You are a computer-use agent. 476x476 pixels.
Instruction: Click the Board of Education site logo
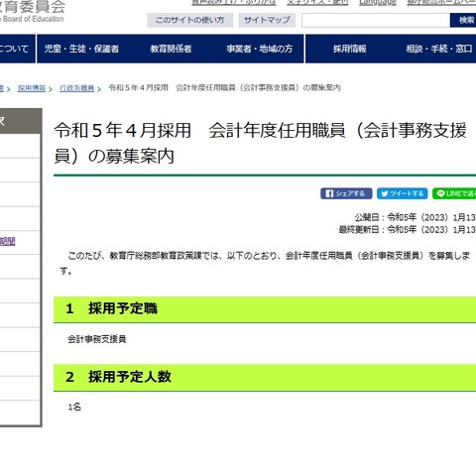coord(32,12)
